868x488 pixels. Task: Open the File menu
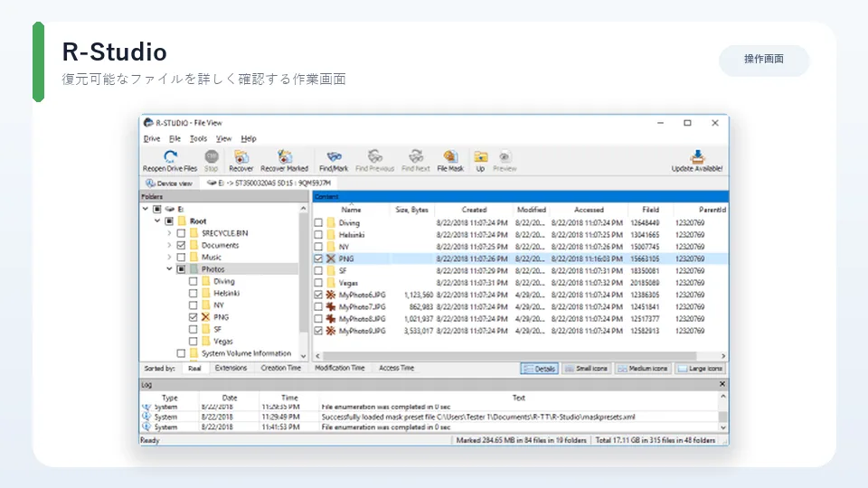coord(175,139)
